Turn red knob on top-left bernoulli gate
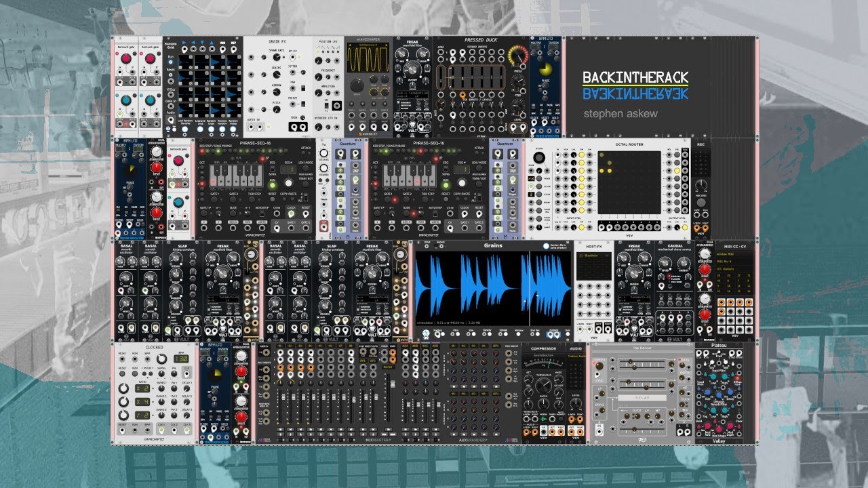This screenshot has width=868, height=488. click(125, 60)
